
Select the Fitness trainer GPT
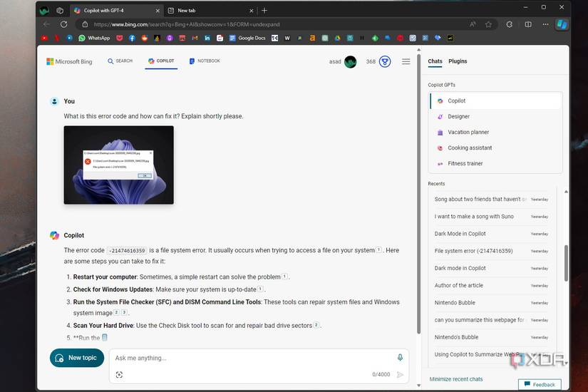(x=496, y=163)
